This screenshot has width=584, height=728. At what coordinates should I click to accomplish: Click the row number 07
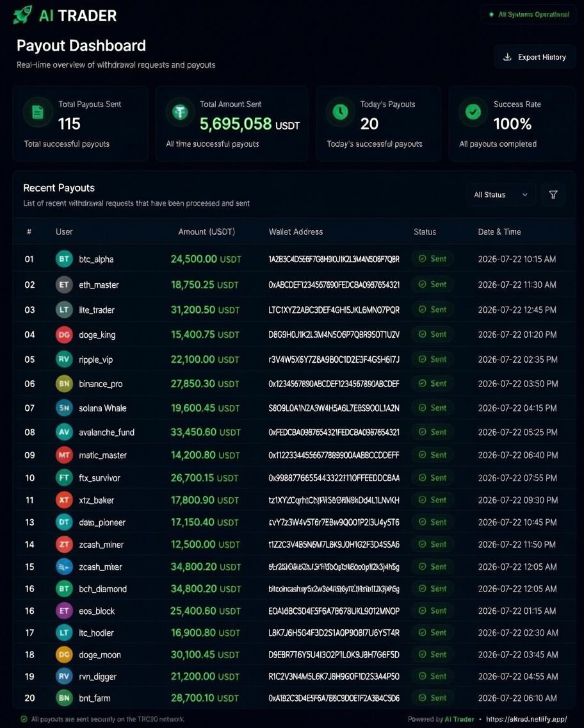29,408
